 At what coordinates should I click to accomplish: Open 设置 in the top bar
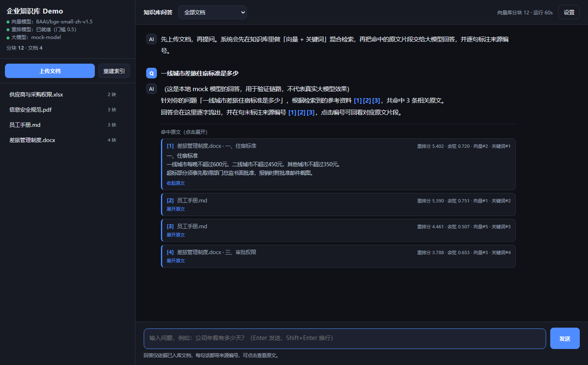click(569, 12)
